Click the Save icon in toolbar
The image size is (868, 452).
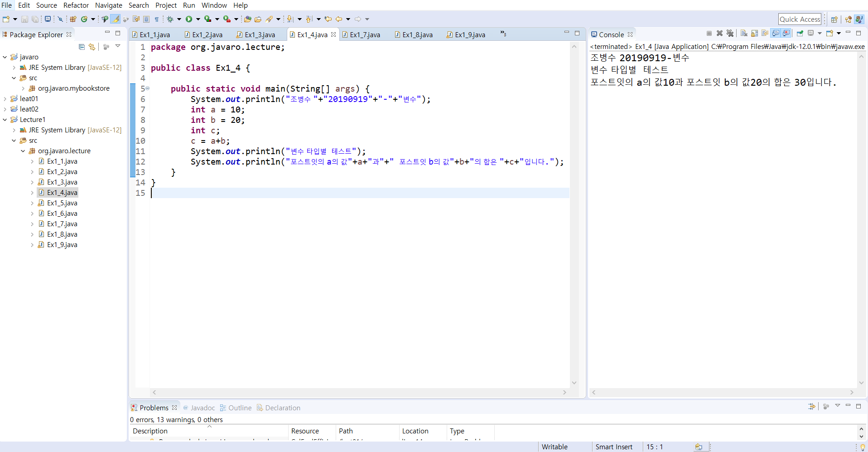[24, 19]
